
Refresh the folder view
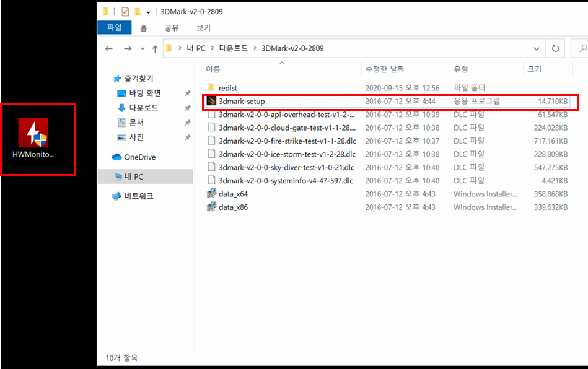(555, 48)
